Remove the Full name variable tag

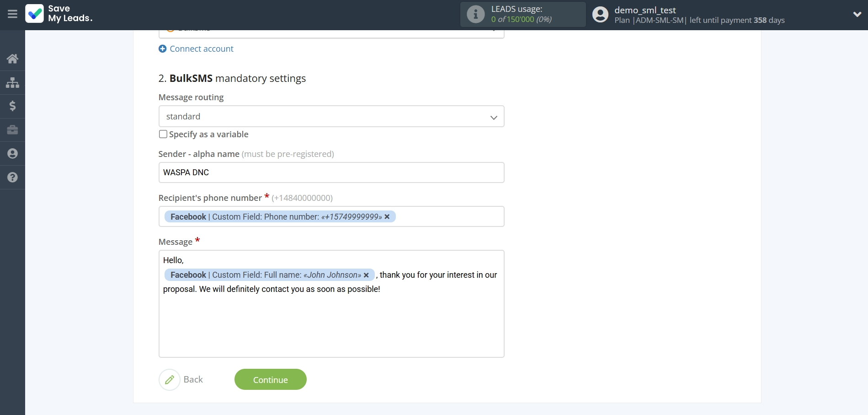click(366, 275)
